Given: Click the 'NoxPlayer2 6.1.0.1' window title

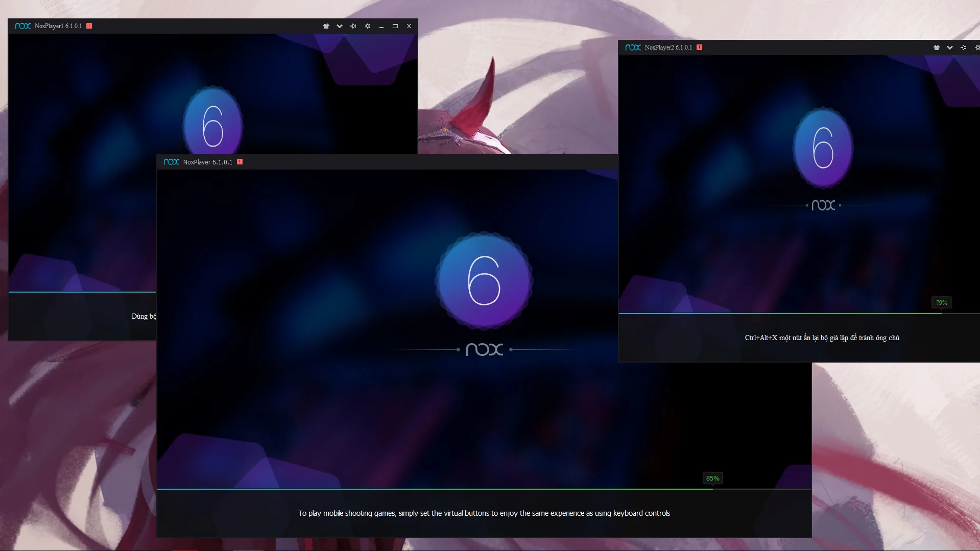Looking at the screenshot, I should (x=668, y=47).
